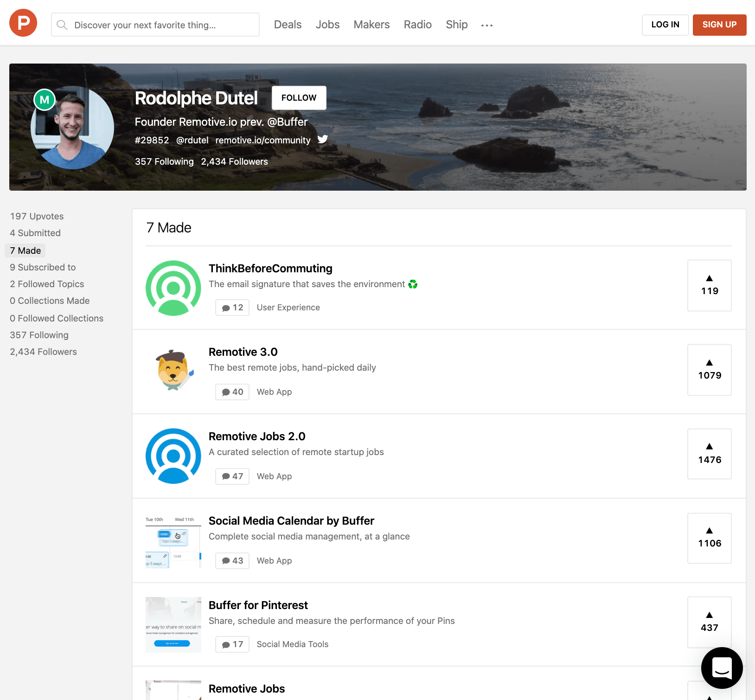Click the Rodolphe Dutel name heading

(196, 98)
